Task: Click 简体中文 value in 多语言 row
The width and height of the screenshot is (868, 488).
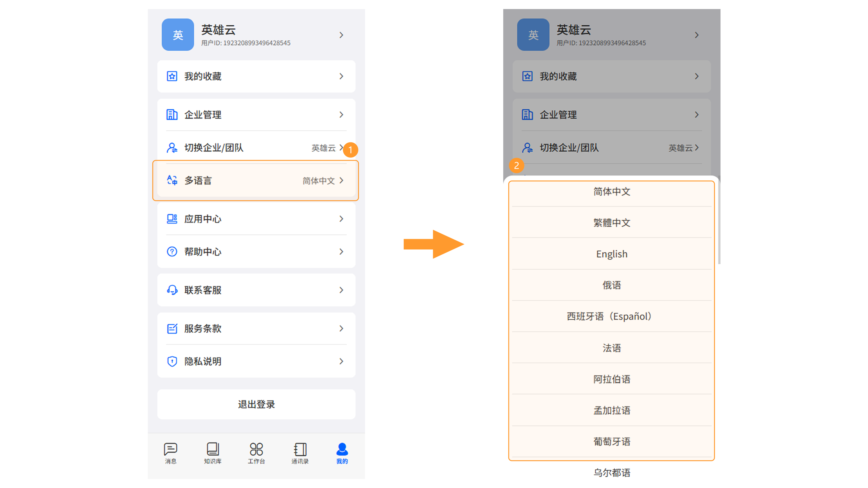Action: (x=318, y=181)
